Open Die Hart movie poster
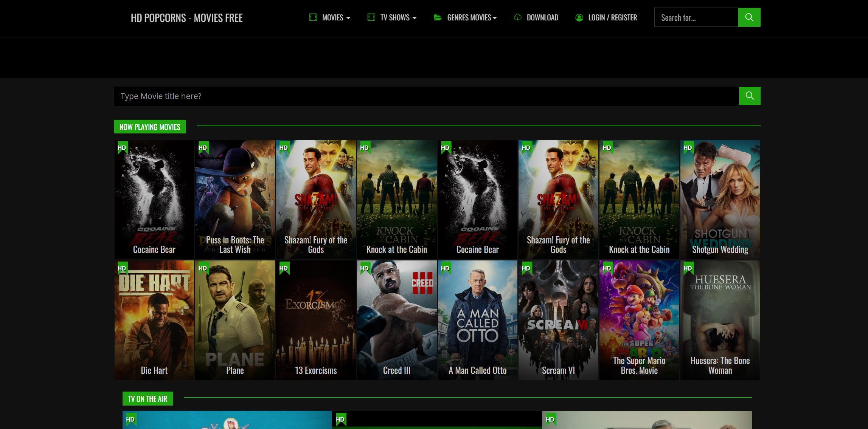This screenshot has width=868, height=429. (x=154, y=320)
